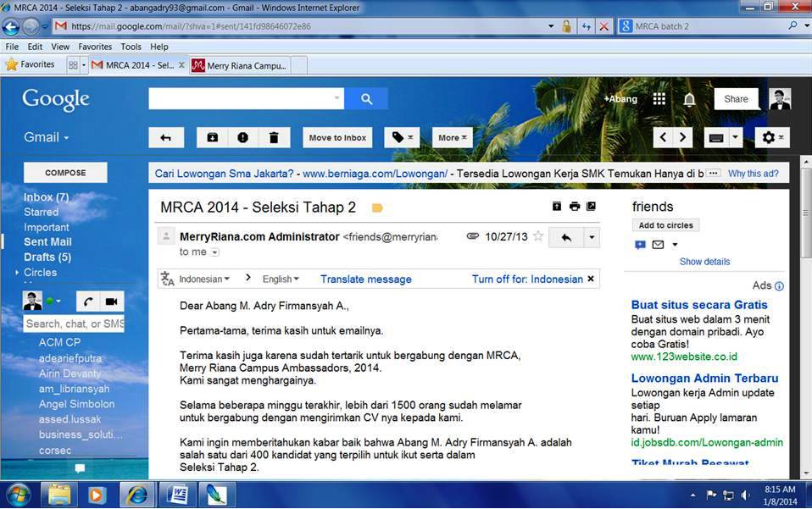
Task: Click the Favorites star button
Action: 30,64
